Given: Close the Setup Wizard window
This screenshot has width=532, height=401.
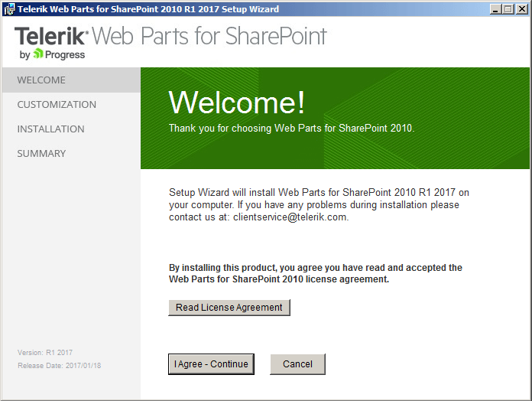Looking at the screenshot, I should (522, 9).
